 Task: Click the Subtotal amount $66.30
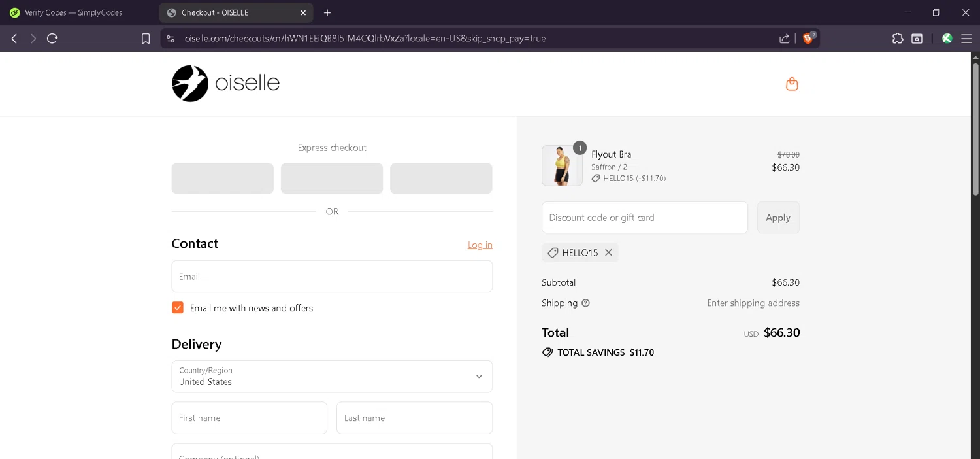[x=785, y=283]
